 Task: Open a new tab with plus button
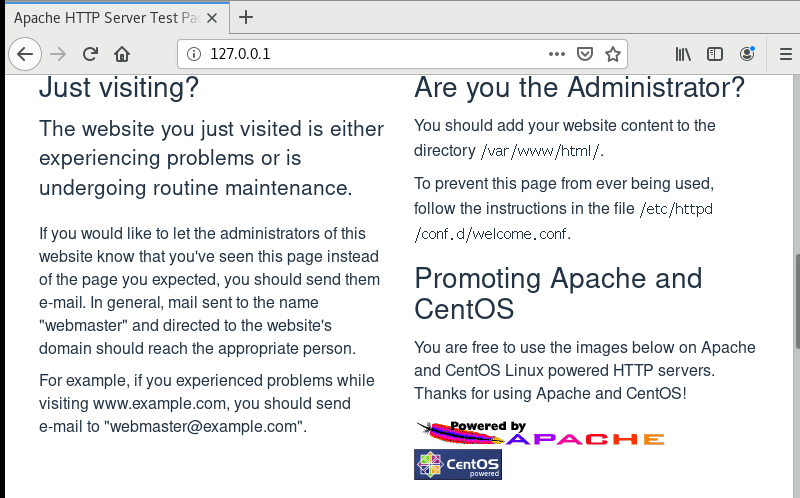246,17
